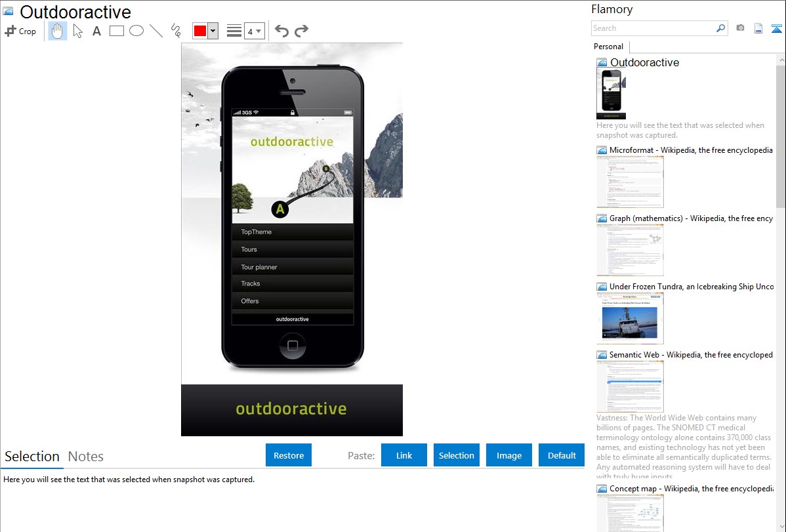This screenshot has width=786, height=532.
Task: Click the Concept map - Wikipedia title
Action: coord(692,488)
